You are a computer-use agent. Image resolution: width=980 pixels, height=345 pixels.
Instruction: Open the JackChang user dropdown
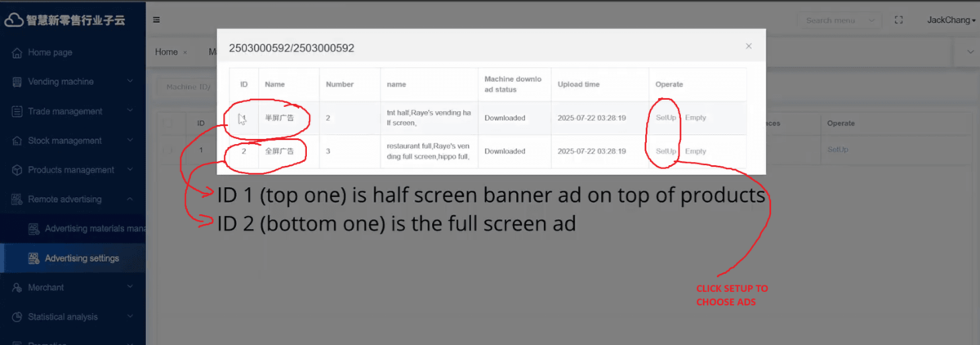950,20
